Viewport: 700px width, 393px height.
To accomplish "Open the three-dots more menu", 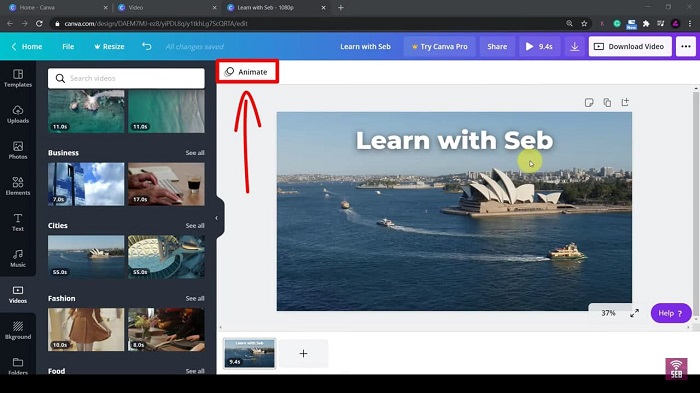I will [x=686, y=46].
